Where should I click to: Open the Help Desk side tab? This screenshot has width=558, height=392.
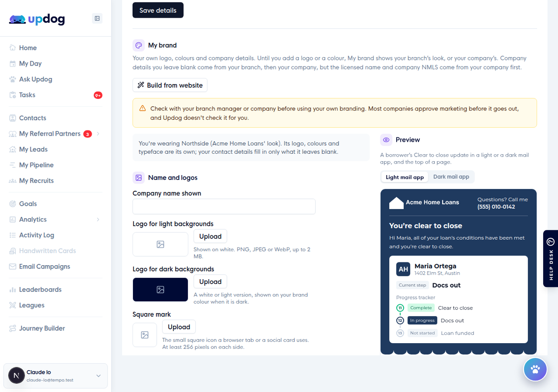(x=551, y=259)
